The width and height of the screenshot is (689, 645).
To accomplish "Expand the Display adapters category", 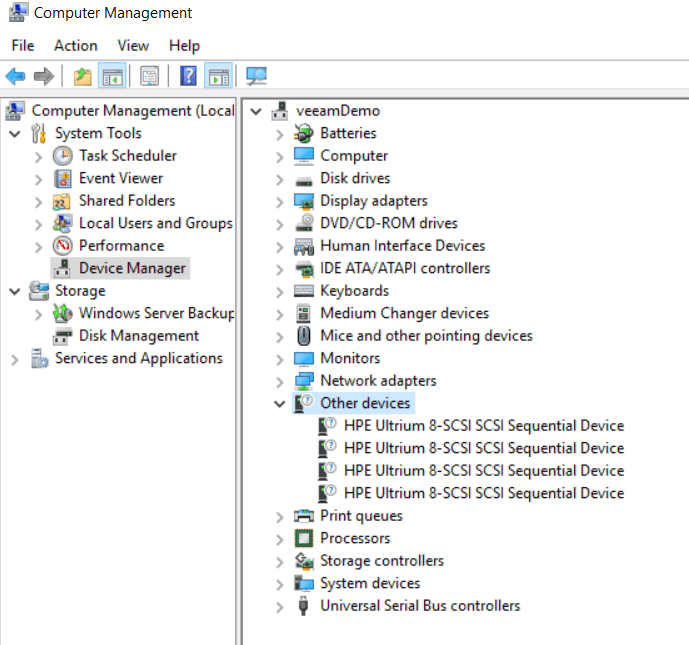I will pos(280,202).
